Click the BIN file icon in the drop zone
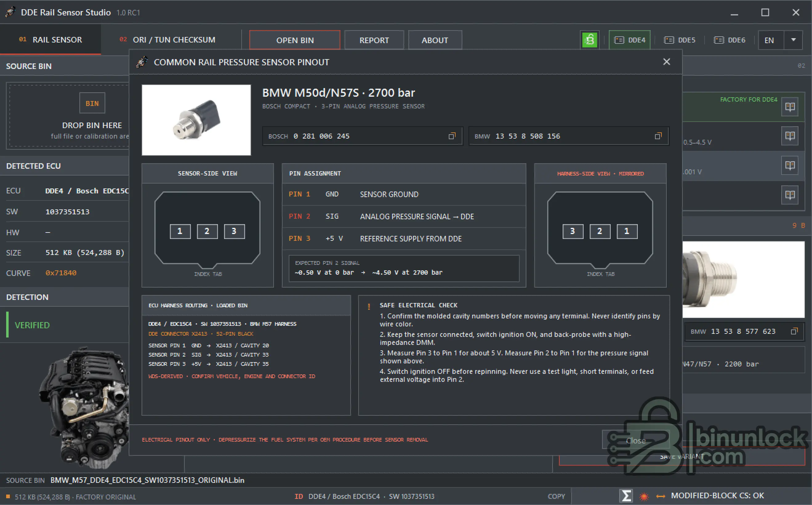The width and height of the screenshot is (812, 505). (x=92, y=103)
